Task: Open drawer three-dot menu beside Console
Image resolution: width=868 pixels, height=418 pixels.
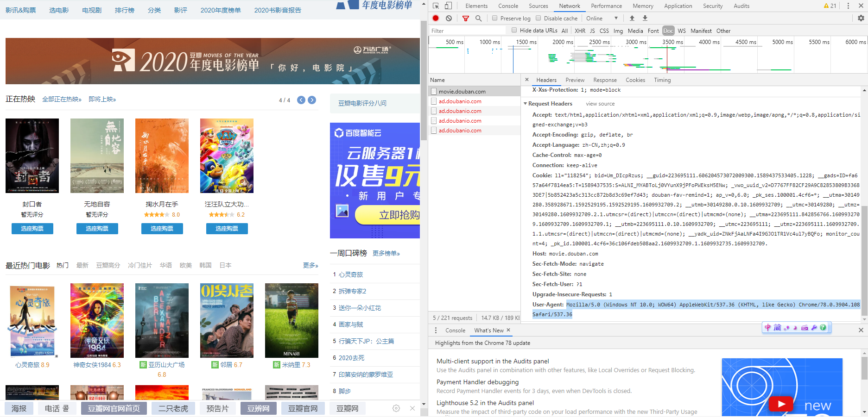Action: (436, 330)
